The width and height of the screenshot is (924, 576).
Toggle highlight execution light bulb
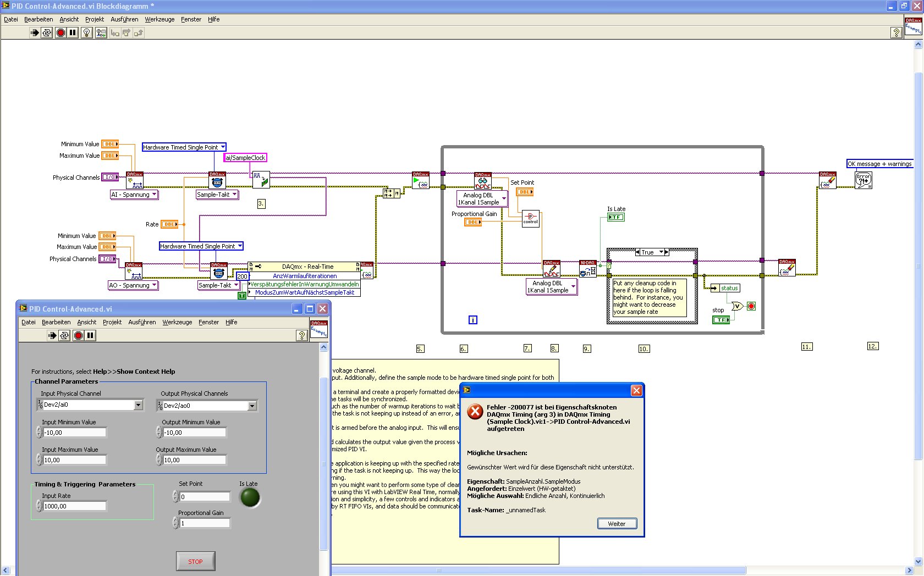(x=86, y=33)
